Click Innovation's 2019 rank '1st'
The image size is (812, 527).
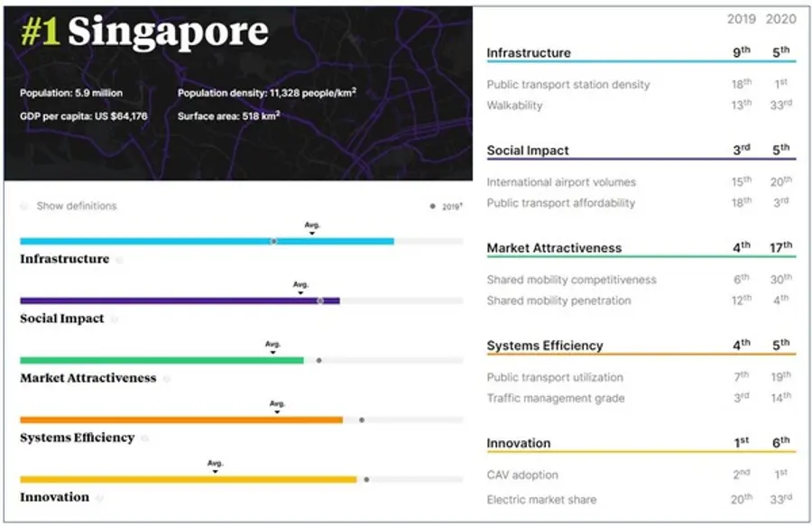(742, 442)
